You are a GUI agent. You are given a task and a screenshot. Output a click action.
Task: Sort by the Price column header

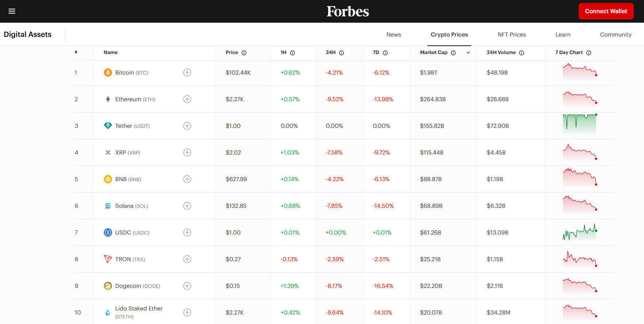point(232,53)
